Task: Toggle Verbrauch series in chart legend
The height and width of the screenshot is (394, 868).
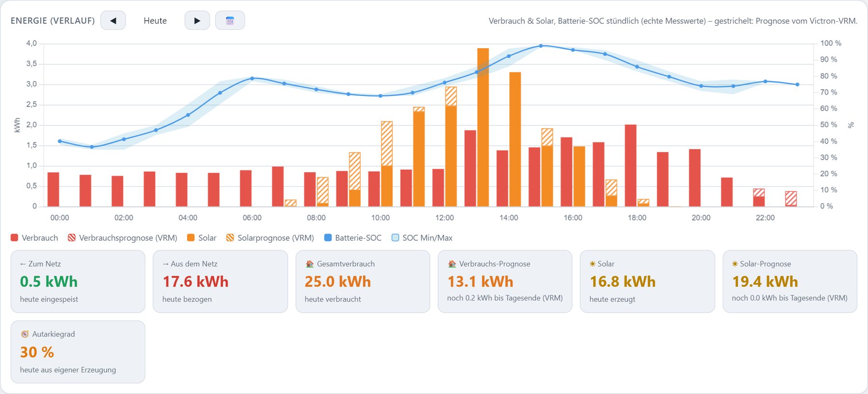Action: (34, 238)
